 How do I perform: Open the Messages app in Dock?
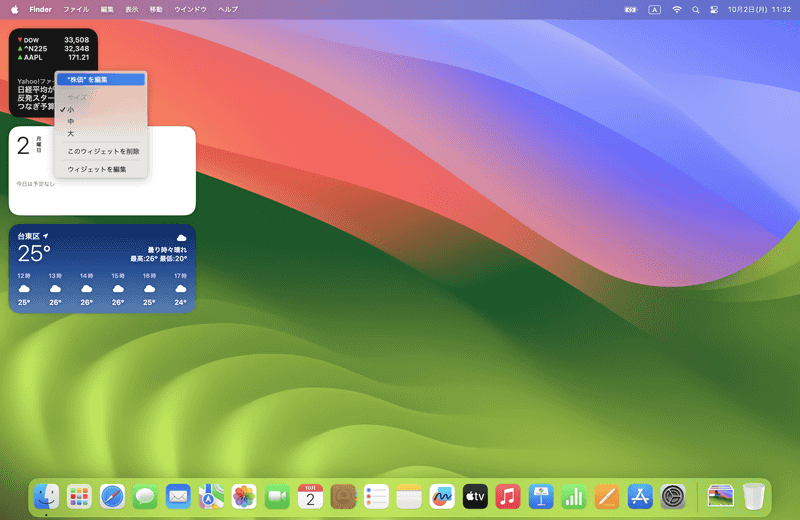click(x=145, y=497)
